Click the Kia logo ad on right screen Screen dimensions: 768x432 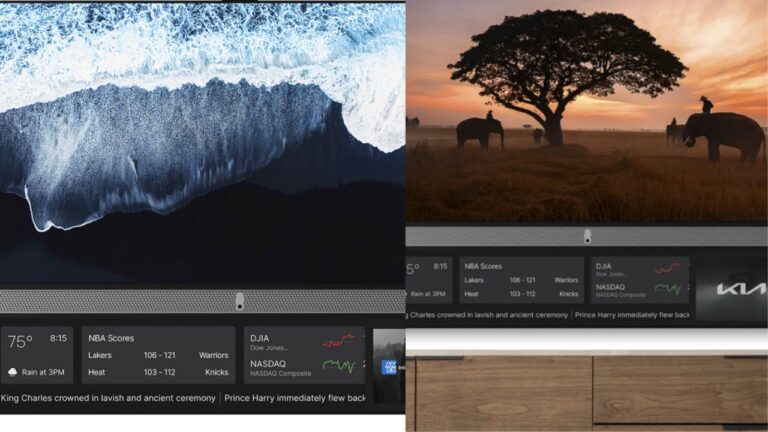point(731,288)
